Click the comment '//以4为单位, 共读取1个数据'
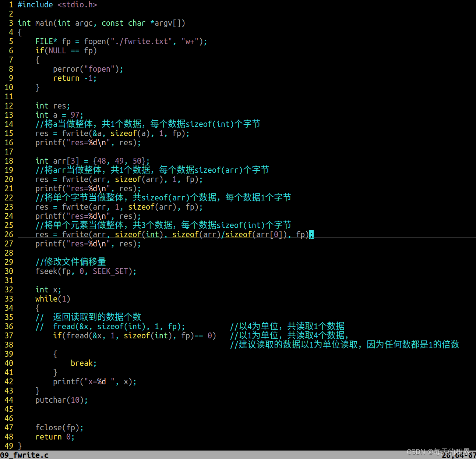 coord(287,327)
